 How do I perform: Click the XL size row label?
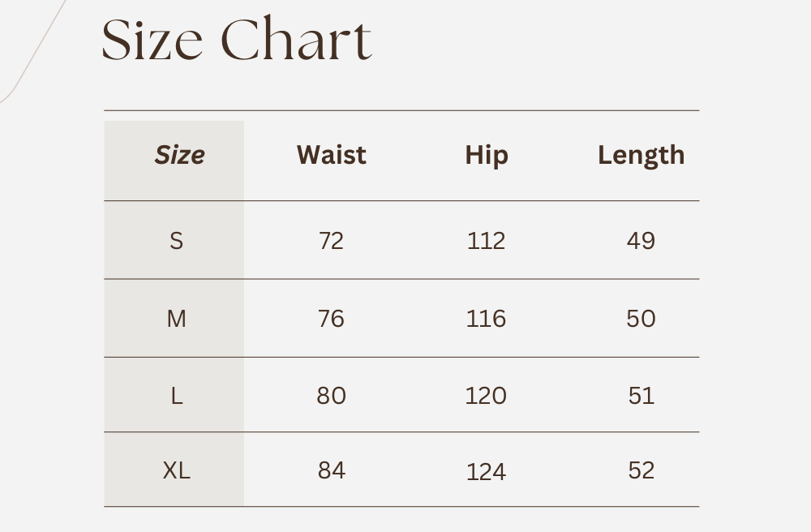[177, 470]
